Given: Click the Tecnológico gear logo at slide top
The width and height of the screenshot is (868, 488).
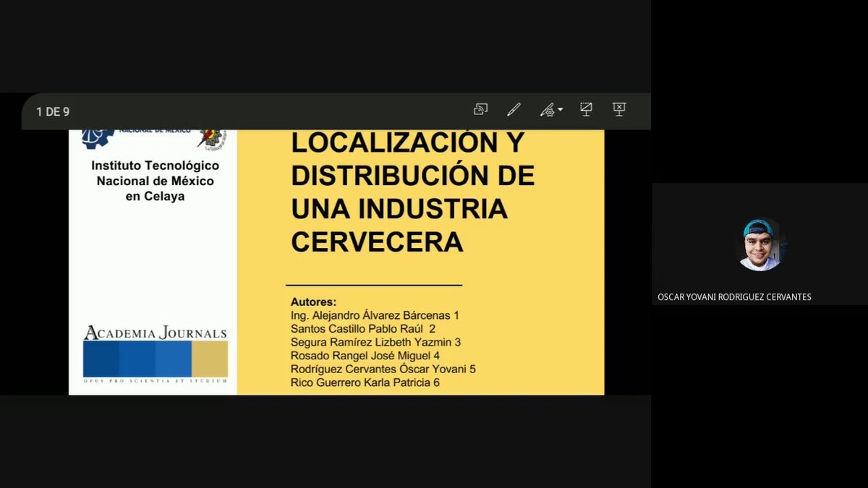Looking at the screenshot, I should [x=97, y=138].
